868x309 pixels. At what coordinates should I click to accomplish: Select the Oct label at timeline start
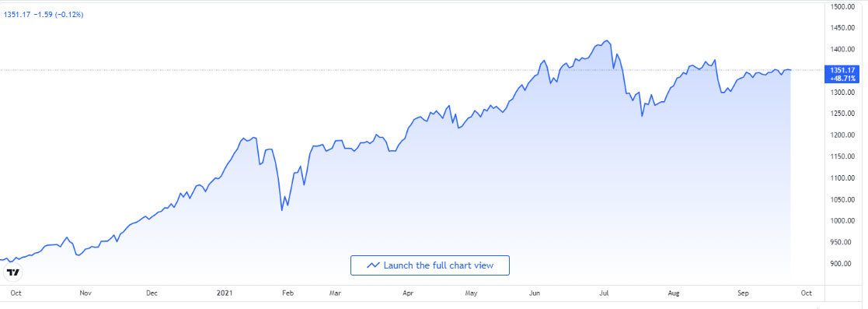click(x=16, y=293)
